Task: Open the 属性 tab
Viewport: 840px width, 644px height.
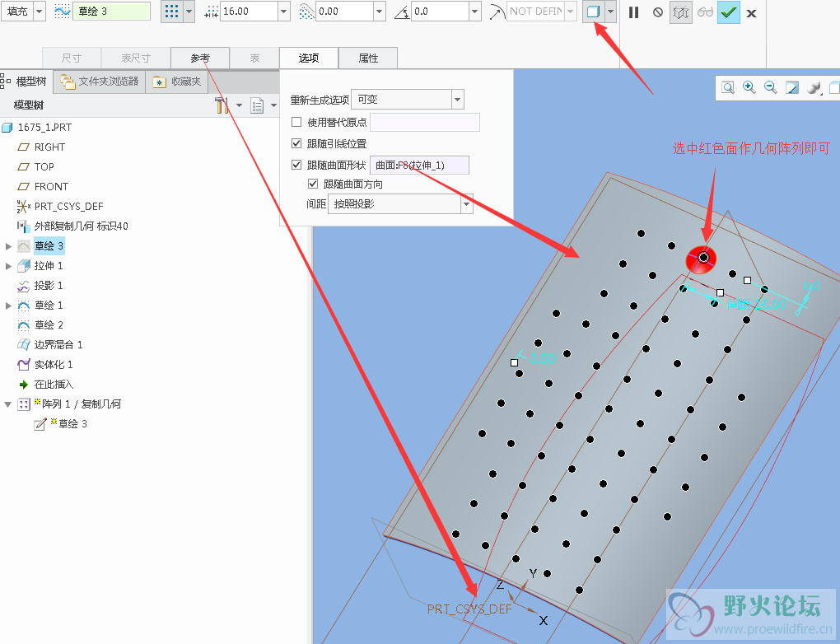Action: 368,58
